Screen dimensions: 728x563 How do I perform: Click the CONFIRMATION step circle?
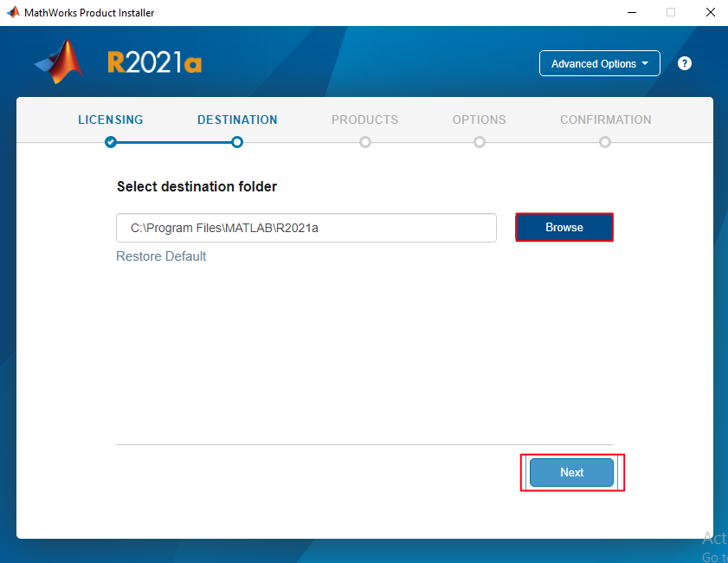pyautogui.click(x=605, y=141)
